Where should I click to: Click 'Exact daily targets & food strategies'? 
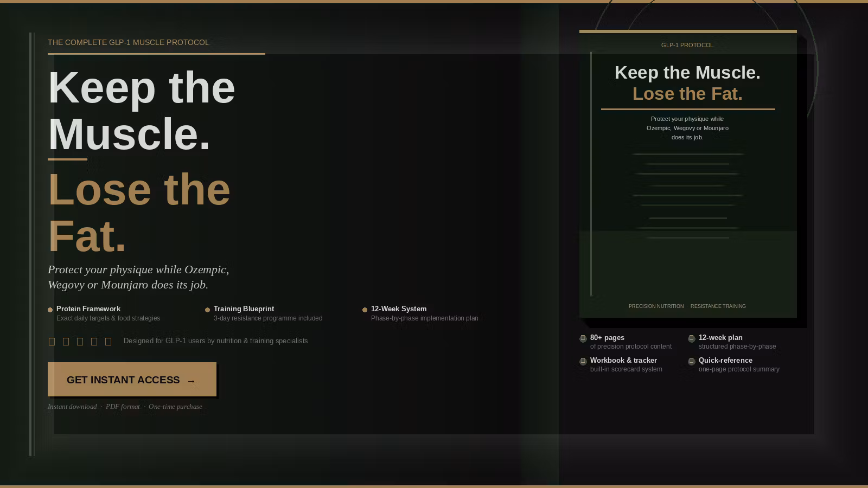[x=108, y=318]
